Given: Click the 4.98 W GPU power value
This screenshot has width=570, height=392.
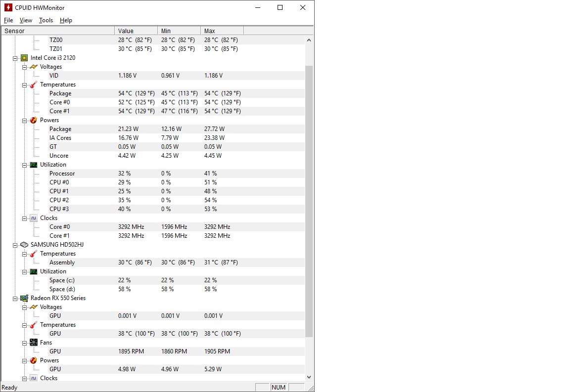Looking at the screenshot, I should click(127, 369).
